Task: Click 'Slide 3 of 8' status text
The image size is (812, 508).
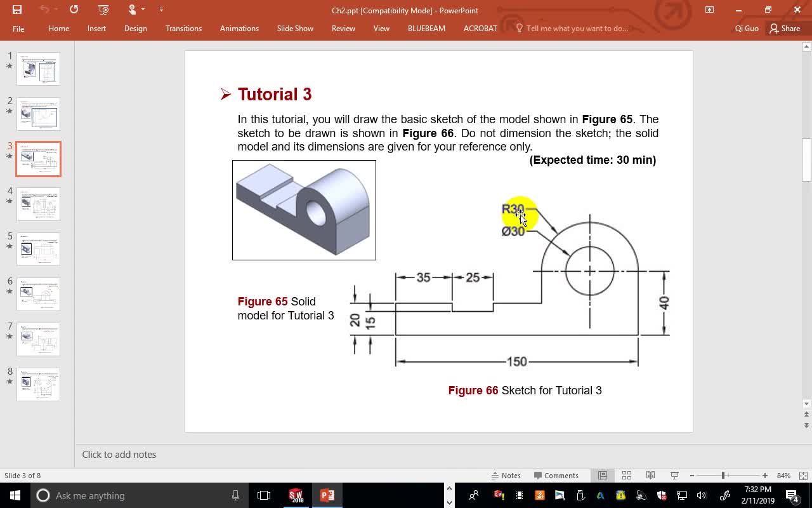Action: tap(23, 476)
